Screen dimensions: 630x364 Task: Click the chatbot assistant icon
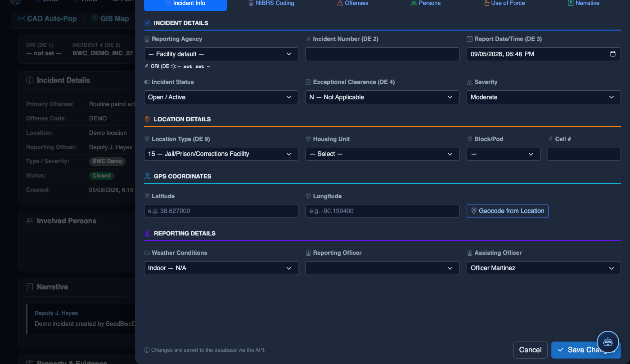tap(608, 342)
